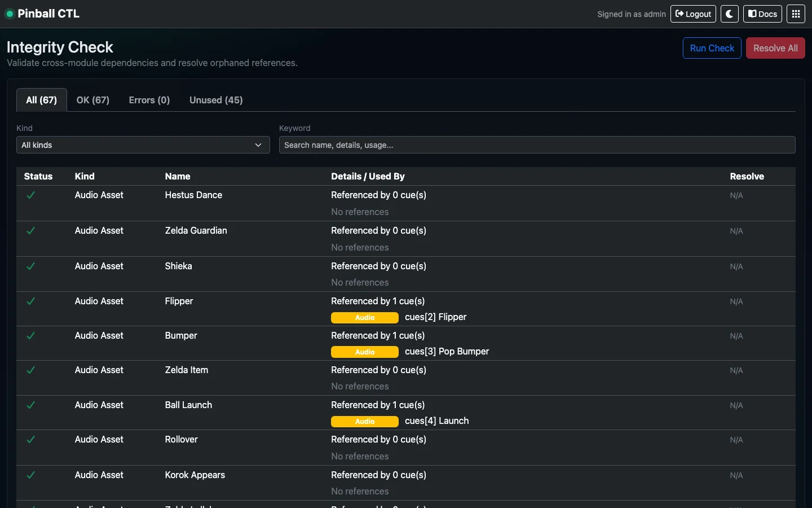The width and height of the screenshot is (812, 508).
Task: Toggle the status check for Zelda Guardian
Action: [30, 231]
